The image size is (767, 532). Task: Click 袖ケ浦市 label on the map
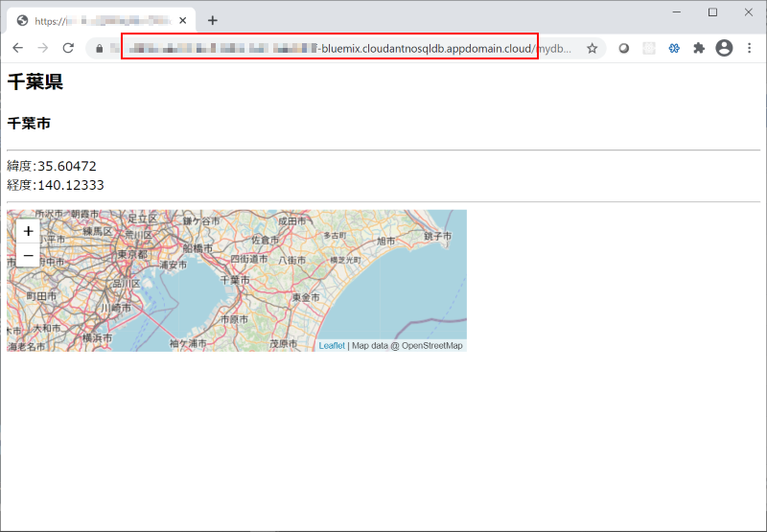coord(188,344)
